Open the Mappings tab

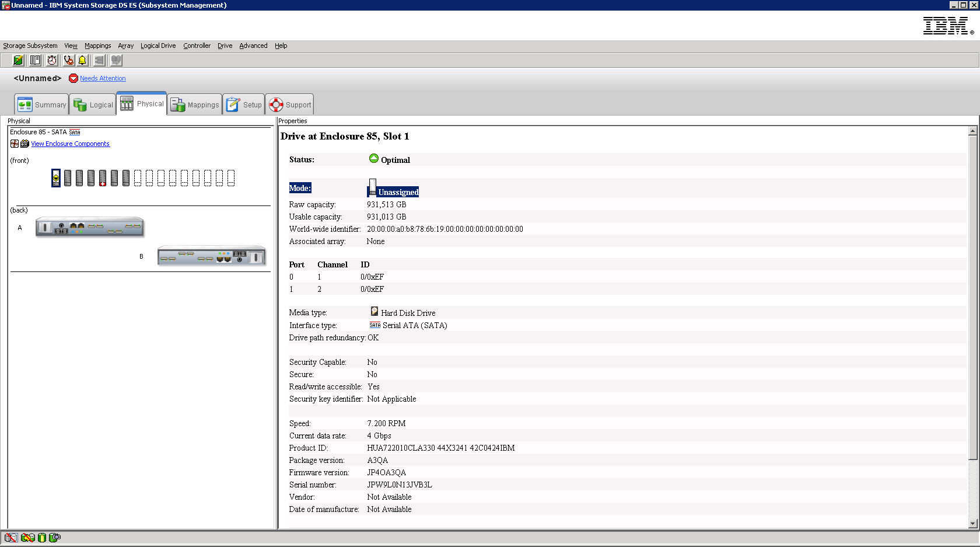click(x=195, y=104)
